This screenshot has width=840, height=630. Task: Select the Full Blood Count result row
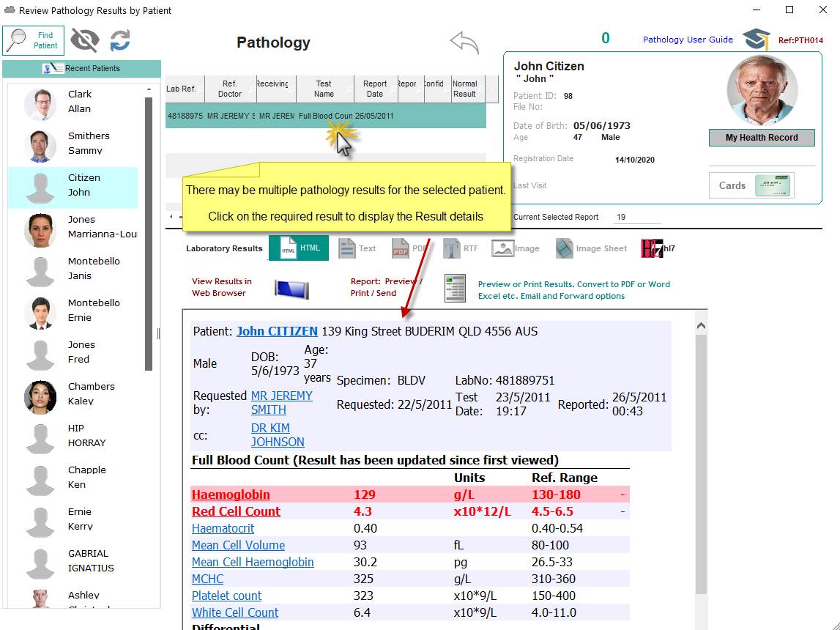tap(326, 116)
